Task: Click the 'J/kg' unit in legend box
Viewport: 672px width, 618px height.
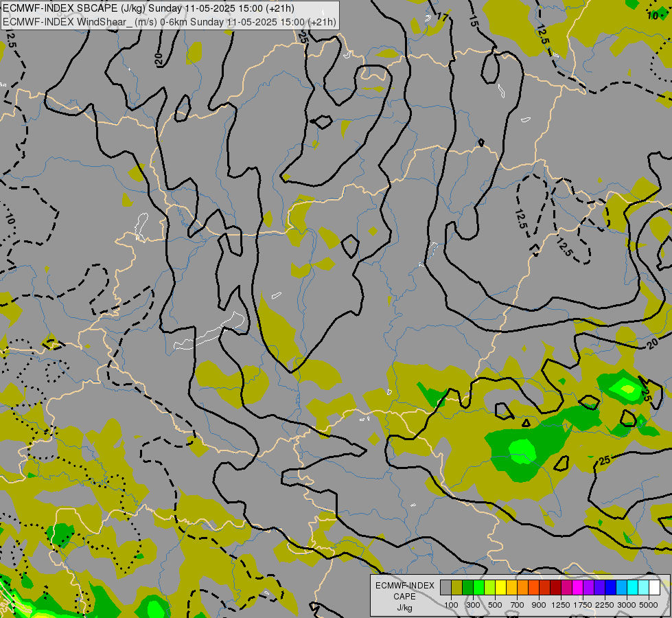Action: [404, 608]
